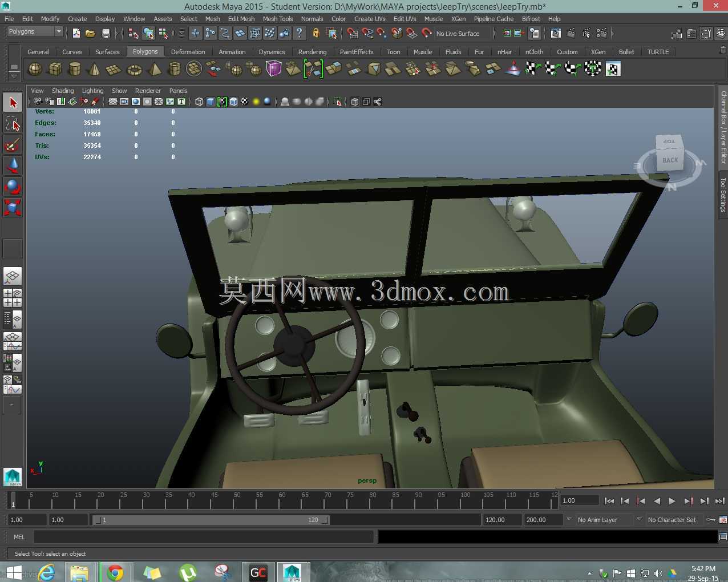Image resolution: width=728 pixels, height=582 pixels.
Task: Save the current scene icon
Action: pos(106,33)
